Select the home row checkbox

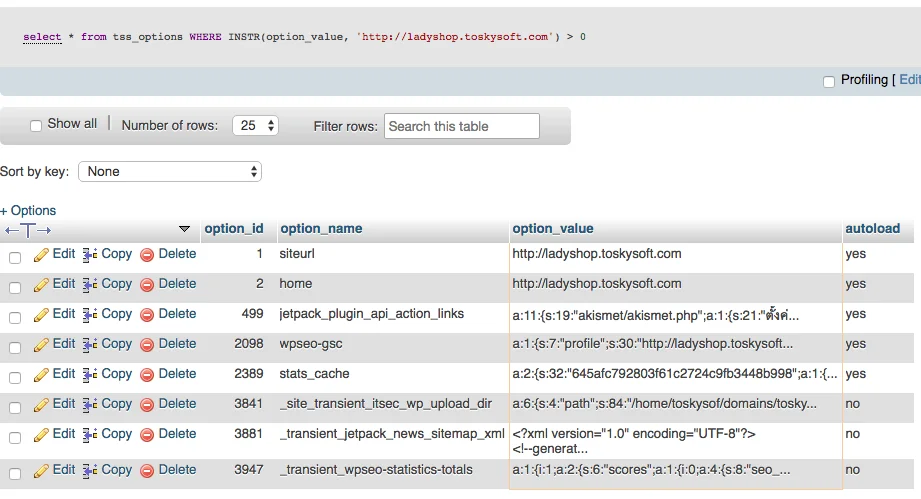click(15, 288)
